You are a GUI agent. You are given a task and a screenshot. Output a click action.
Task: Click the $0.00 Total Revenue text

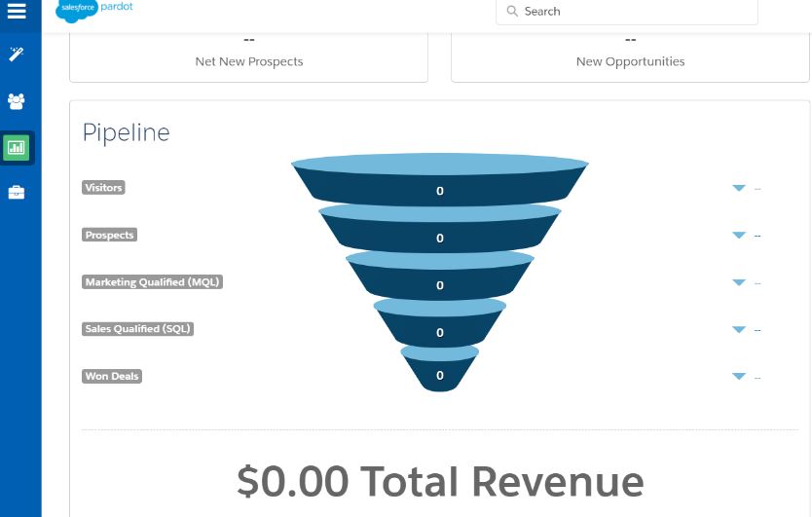pos(440,481)
